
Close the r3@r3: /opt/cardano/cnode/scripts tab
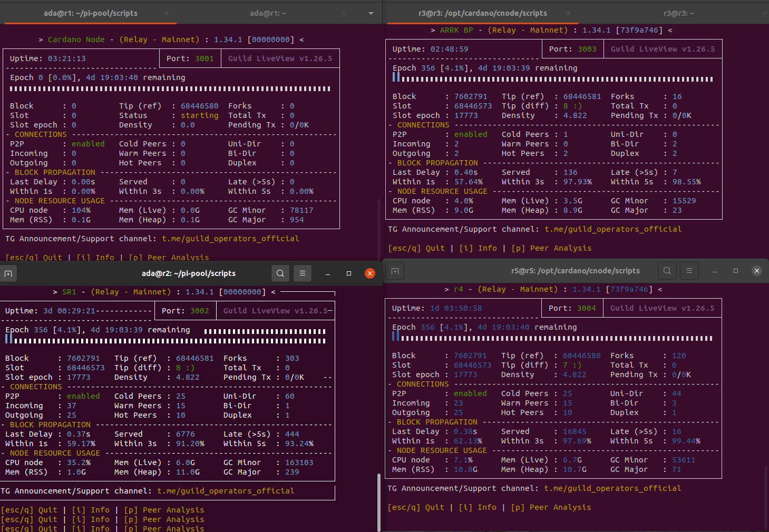(568, 13)
